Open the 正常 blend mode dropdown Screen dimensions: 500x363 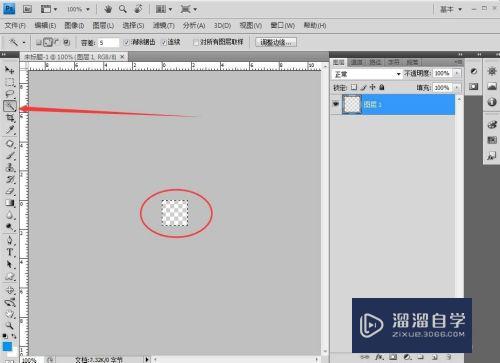pyautogui.click(x=367, y=74)
